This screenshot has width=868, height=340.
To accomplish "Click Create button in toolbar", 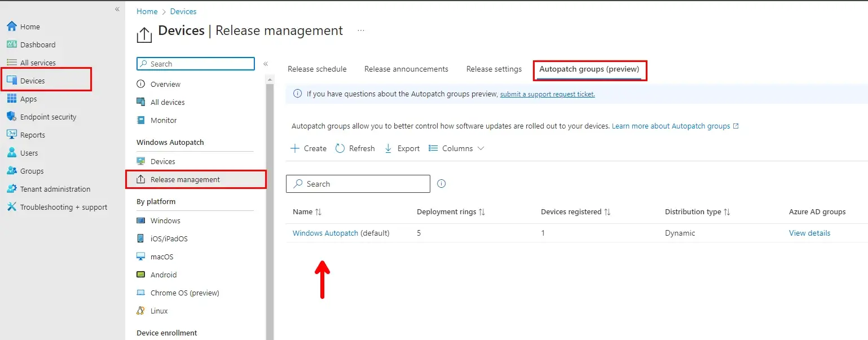I will click(x=309, y=148).
